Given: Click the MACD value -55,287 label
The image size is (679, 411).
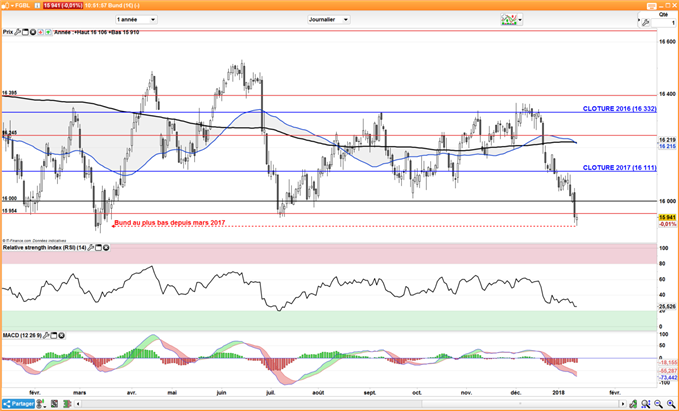Looking at the screenshot, I should coord(668,371).
